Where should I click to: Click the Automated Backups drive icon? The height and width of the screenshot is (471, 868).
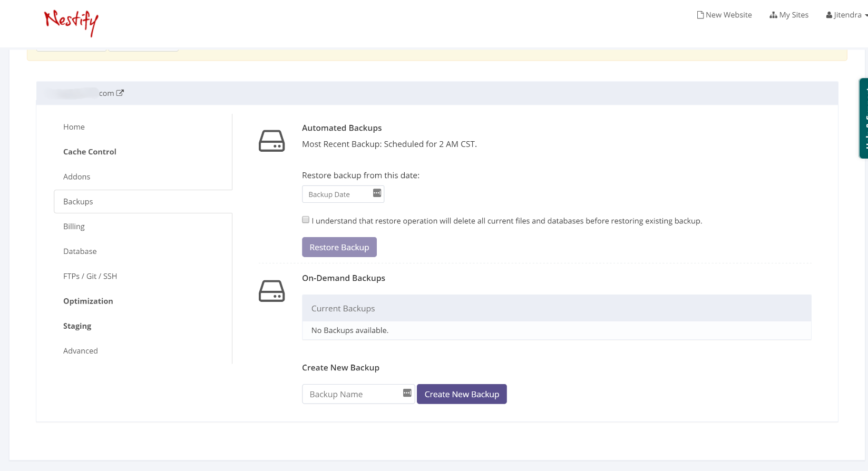pyautogui.click(x=271, y=141)
